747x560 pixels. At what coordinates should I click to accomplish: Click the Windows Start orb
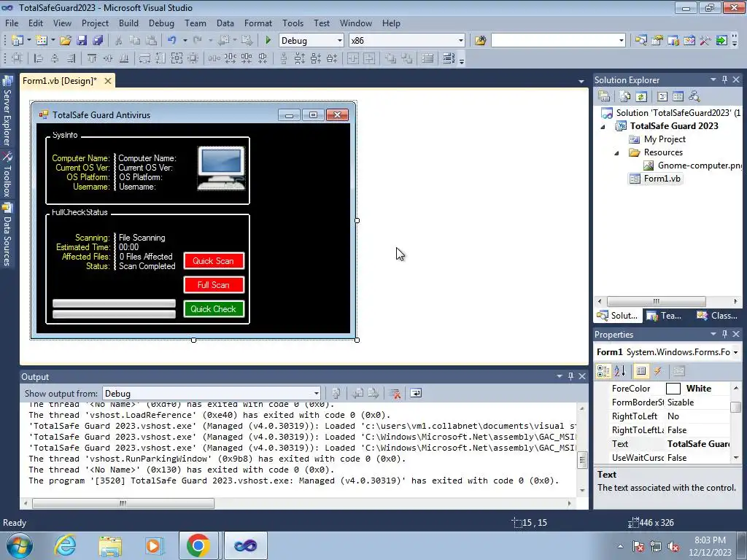(19, 545)
